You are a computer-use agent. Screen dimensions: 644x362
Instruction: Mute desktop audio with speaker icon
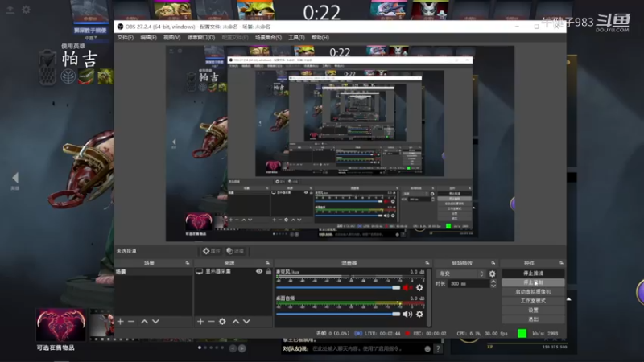coord(407,314)
